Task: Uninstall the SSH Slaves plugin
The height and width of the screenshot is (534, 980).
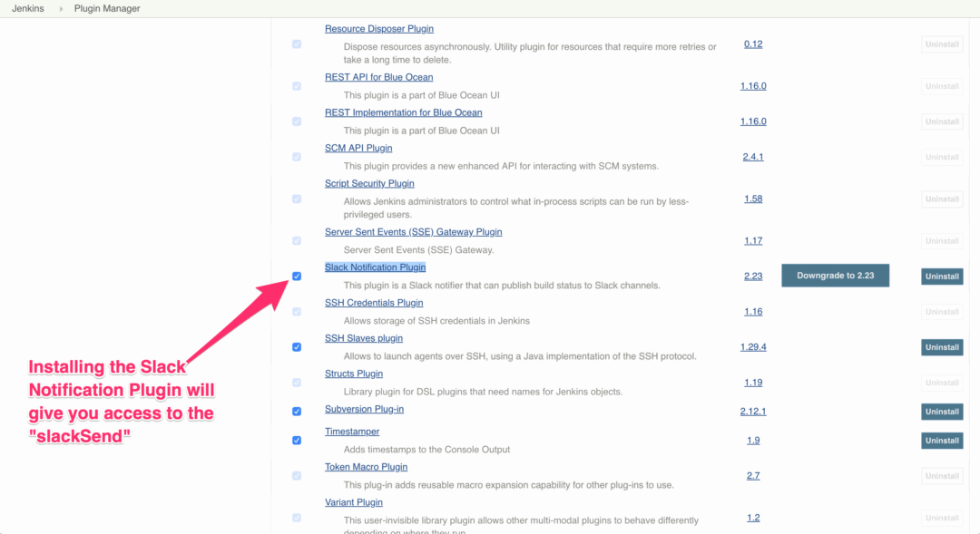Action: click(942, 347)
